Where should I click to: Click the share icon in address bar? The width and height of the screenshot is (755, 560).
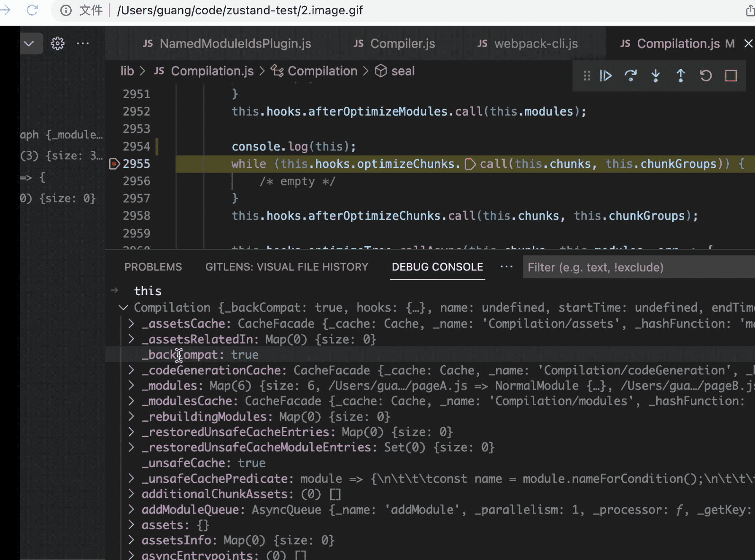pos(750,10)
